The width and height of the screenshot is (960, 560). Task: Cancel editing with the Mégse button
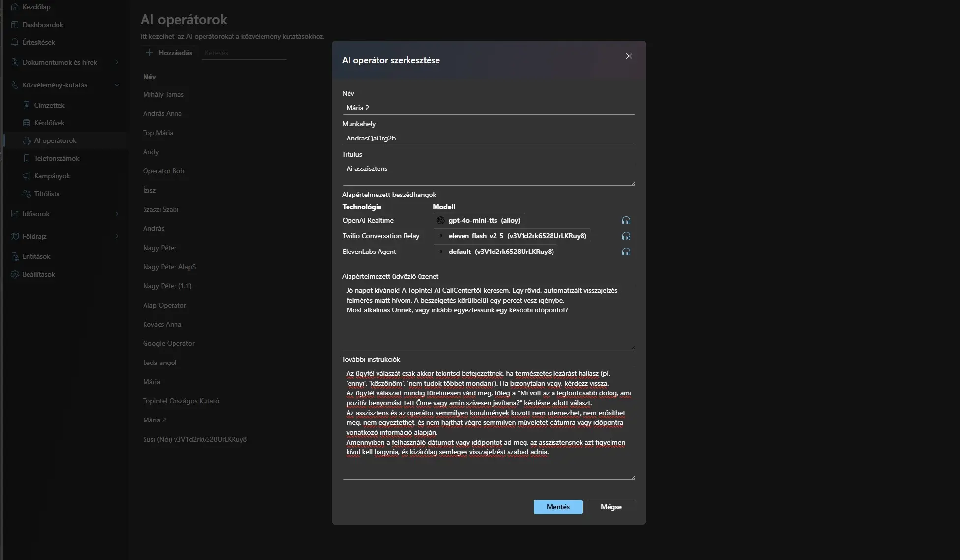[611, 506]
